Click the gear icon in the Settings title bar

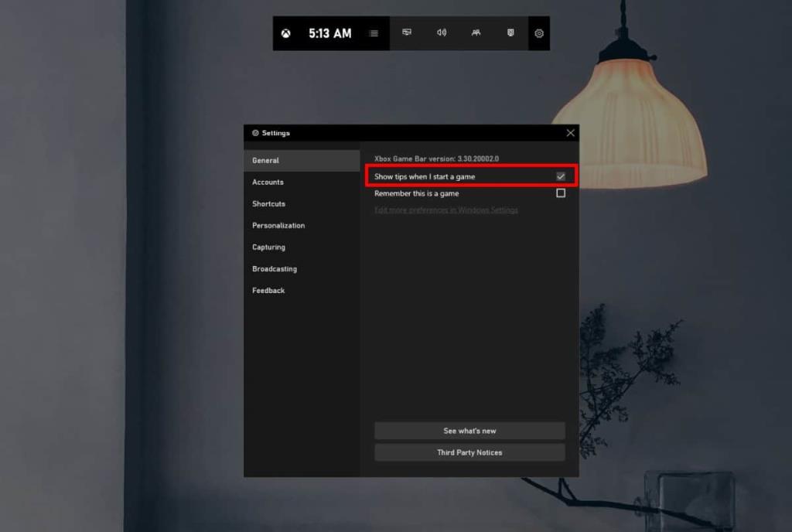click(x=254, y=132)
